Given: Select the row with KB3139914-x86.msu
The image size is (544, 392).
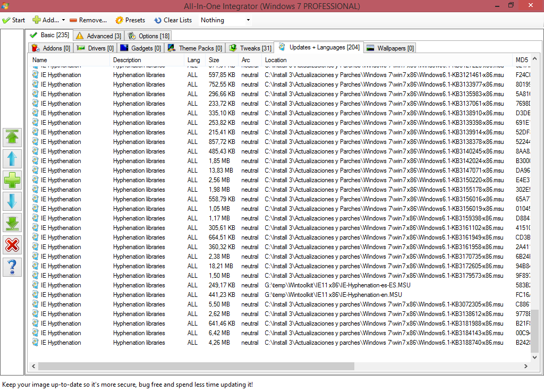Looking at the screenshot, I should pyautogui.click(x=279, y=132).
